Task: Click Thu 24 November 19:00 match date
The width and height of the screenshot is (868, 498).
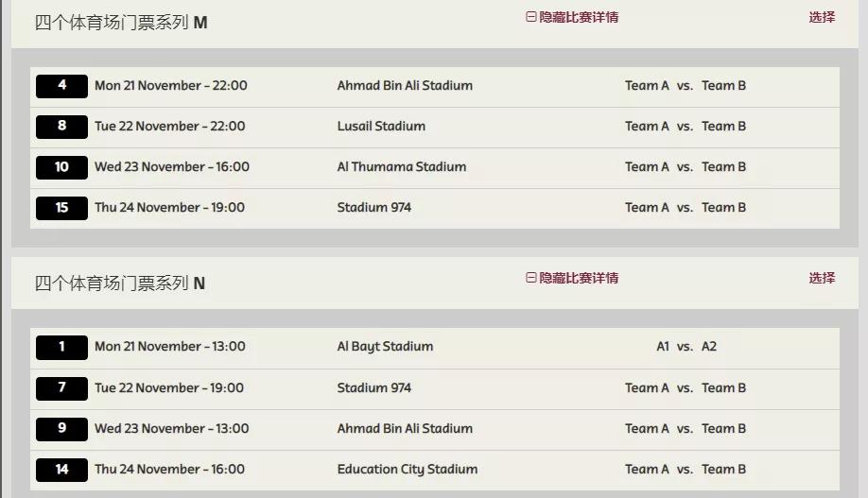Action: coord(169,208)
